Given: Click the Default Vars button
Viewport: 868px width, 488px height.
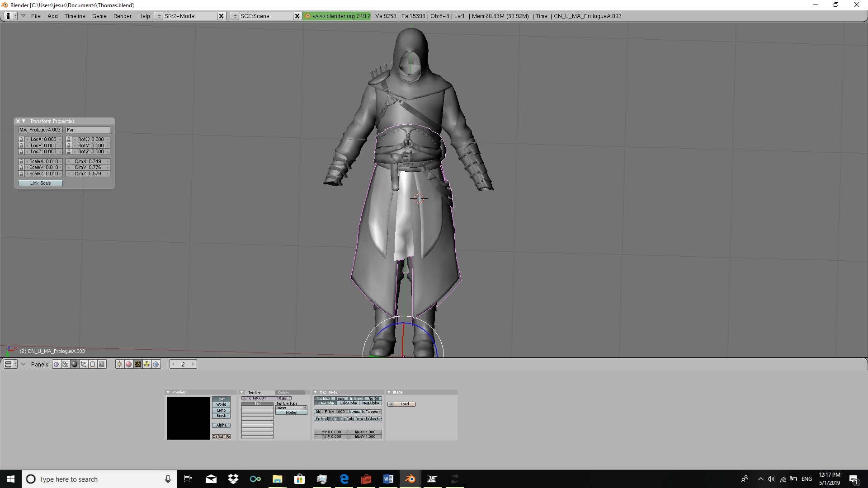Looking at the screenshot, I should click(x=221, y=436).
